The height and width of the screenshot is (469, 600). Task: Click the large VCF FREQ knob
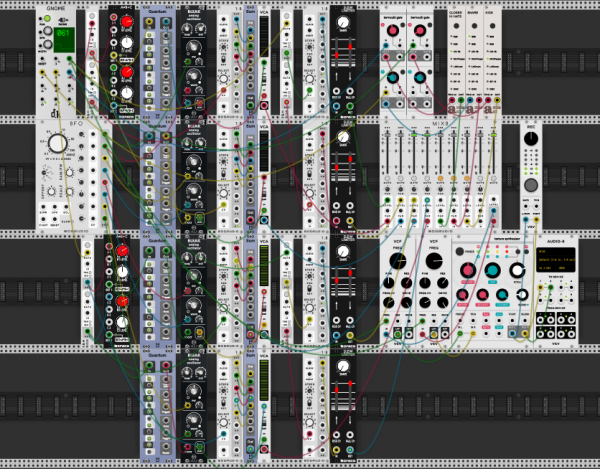(397, 261)
